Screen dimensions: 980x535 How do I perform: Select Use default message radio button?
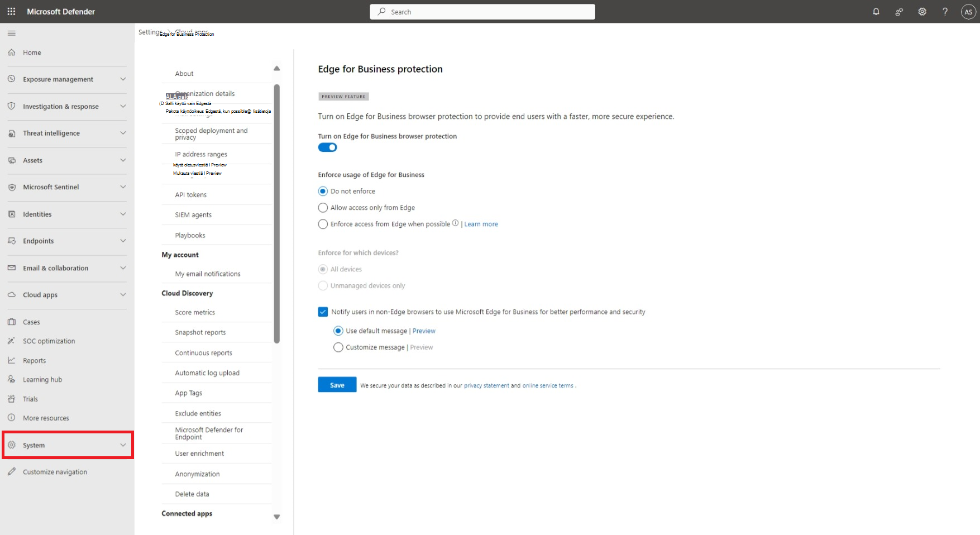(338, 331)
